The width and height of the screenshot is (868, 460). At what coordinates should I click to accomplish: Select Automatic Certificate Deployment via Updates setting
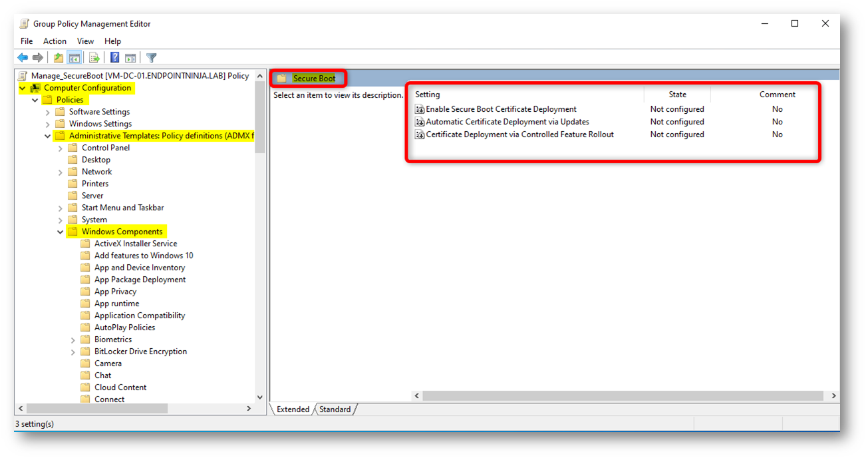(507, 122)
